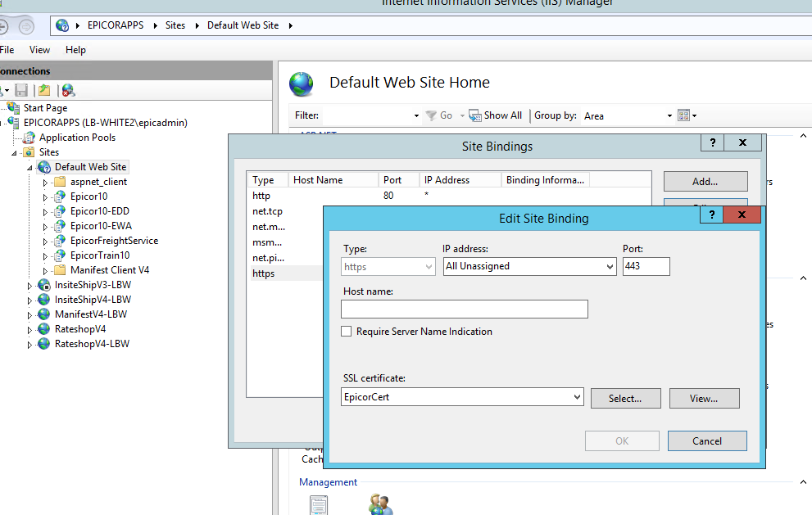The image size is (812, 515).
Task: Click the Host name text field
Action: (x=464, y=309)
